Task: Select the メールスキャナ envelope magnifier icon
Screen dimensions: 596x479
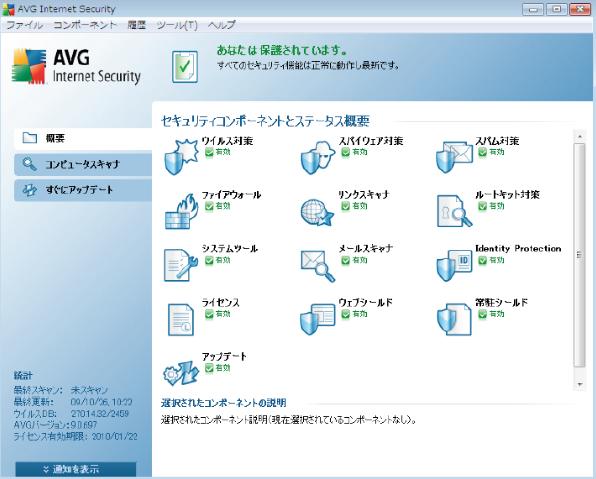Action: click(318, 266)
